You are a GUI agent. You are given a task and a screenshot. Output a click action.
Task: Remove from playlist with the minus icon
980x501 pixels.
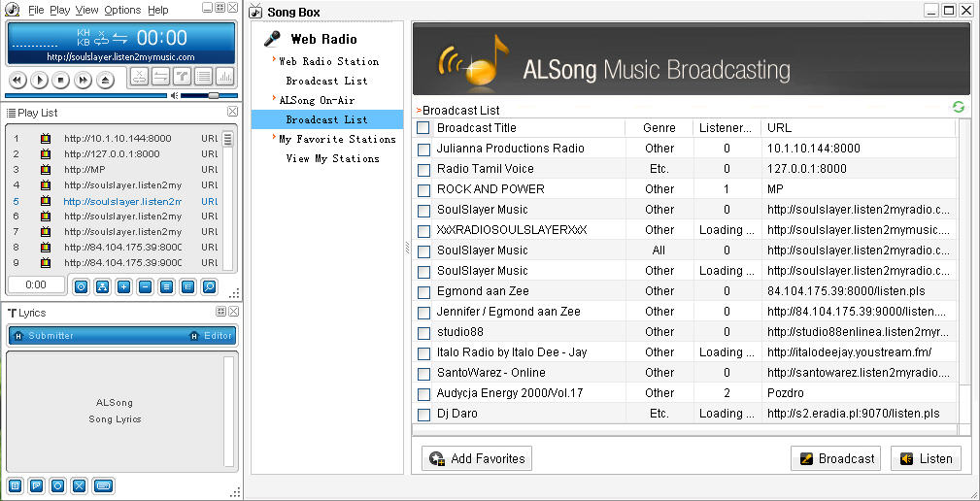point(145,286)
